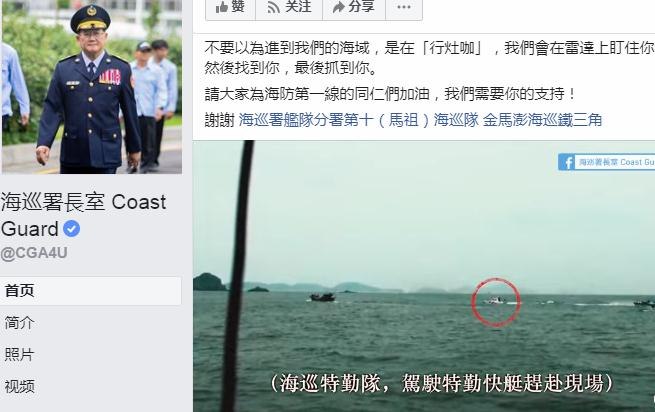Click the Facebook logo watermark on video

click(x=566, y=162)
